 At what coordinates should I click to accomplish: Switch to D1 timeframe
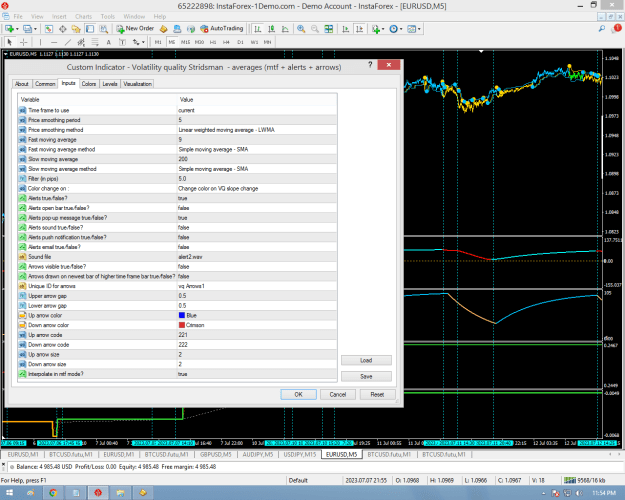(x=240, y=42)
